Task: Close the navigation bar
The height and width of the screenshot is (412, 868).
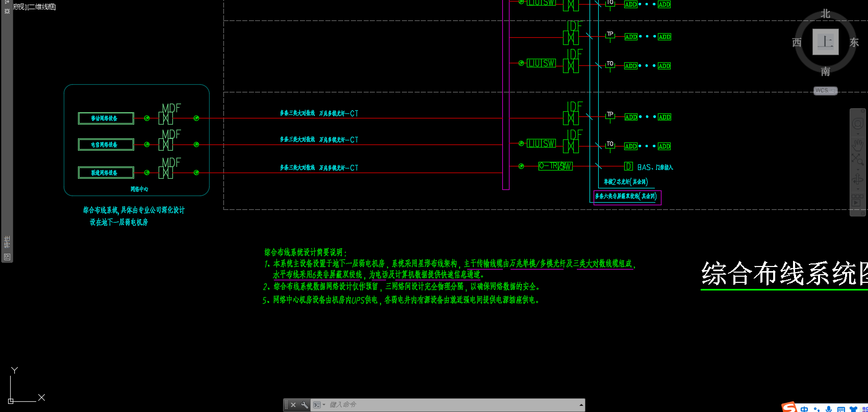Action: pos(863,111)
